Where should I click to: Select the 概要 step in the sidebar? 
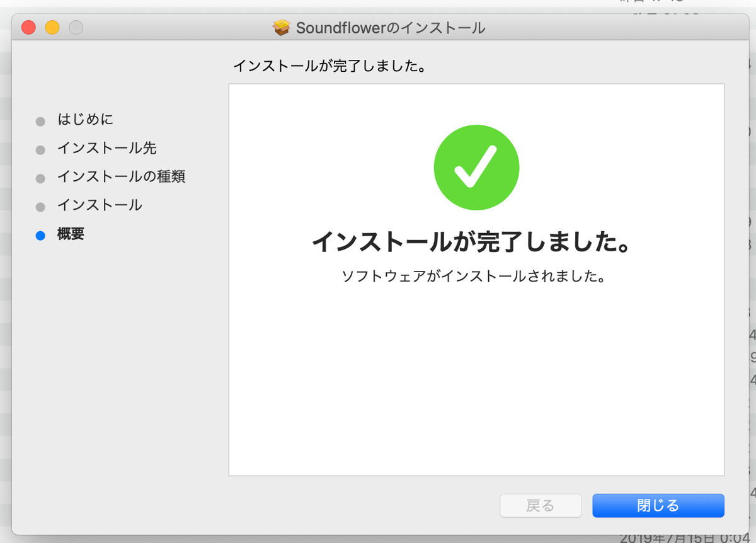click(69, 234)
